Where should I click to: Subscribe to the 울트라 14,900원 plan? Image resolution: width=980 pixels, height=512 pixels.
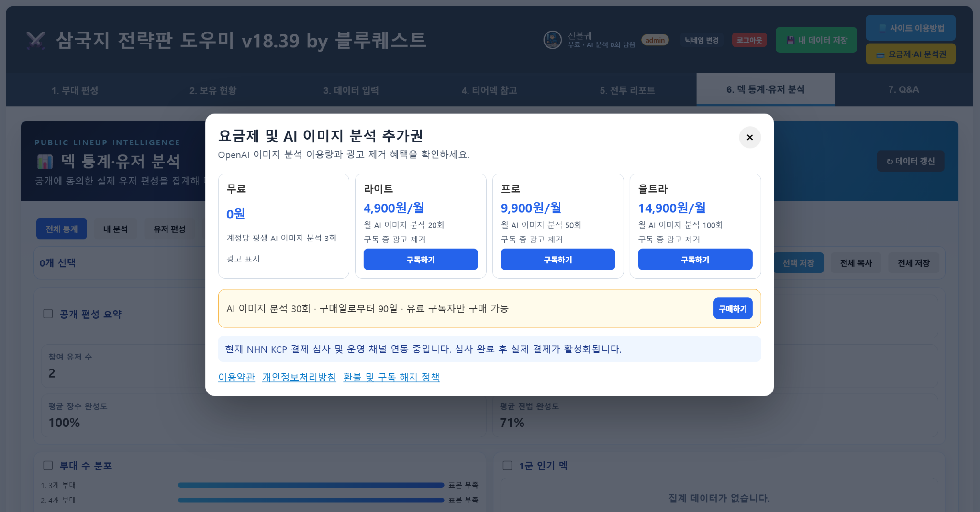coord(695,259)
